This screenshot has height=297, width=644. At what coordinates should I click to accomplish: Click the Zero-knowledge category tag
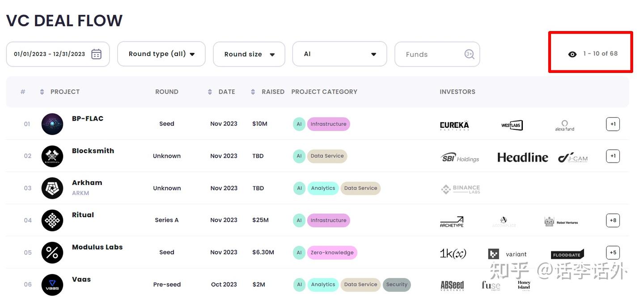(332, 253)
